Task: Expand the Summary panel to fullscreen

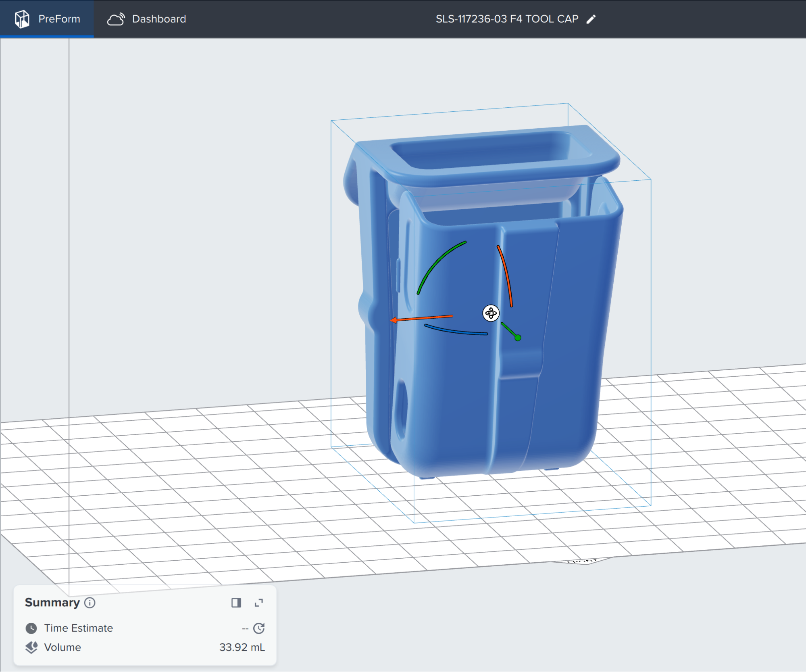Action: (259, 603)
